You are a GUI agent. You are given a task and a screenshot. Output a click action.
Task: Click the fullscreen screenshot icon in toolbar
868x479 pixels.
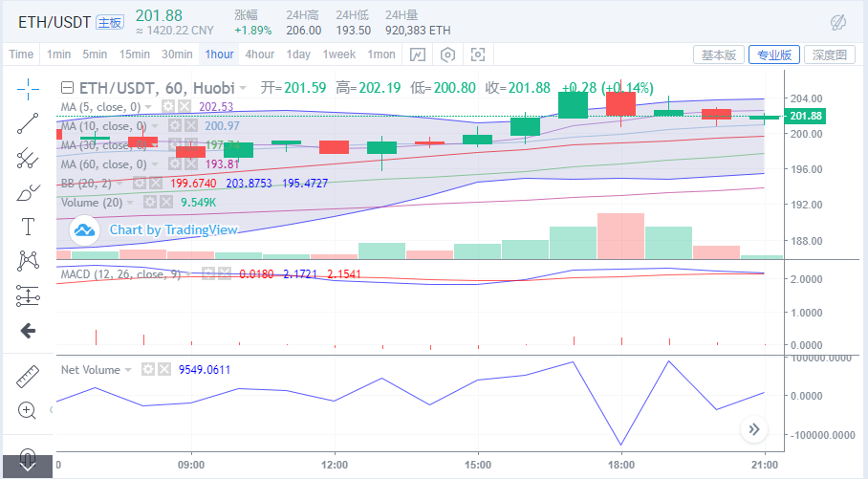(478, 54)
